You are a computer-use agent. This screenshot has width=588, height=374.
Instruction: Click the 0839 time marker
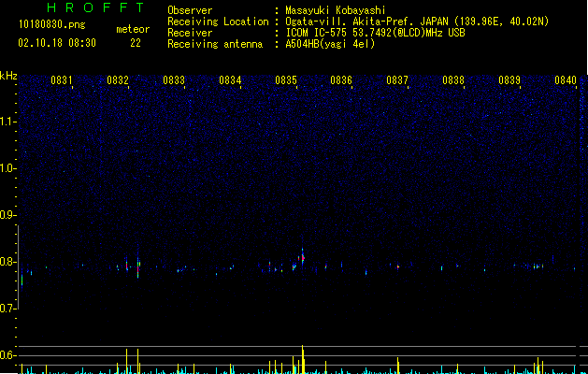(x=509, y=80)
